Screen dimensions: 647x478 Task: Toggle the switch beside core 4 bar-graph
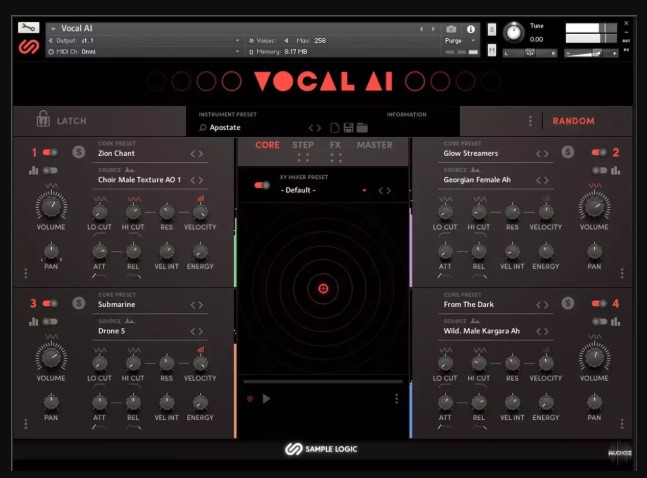(x=599, y=322)
